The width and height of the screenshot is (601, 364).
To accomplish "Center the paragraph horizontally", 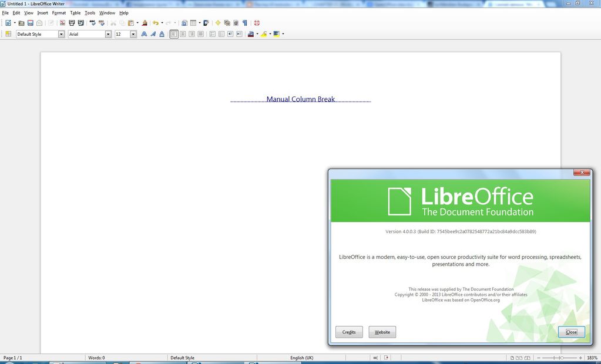I will pyautogui.click(x=183, y=34).
